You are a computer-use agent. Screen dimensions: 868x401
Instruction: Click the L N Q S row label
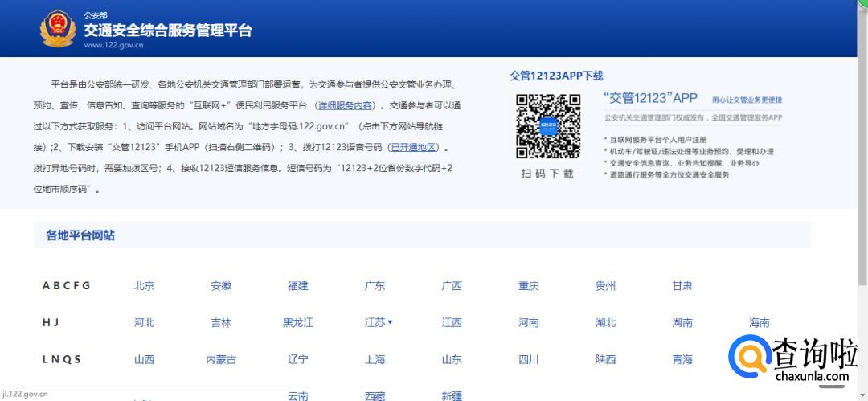61,359
